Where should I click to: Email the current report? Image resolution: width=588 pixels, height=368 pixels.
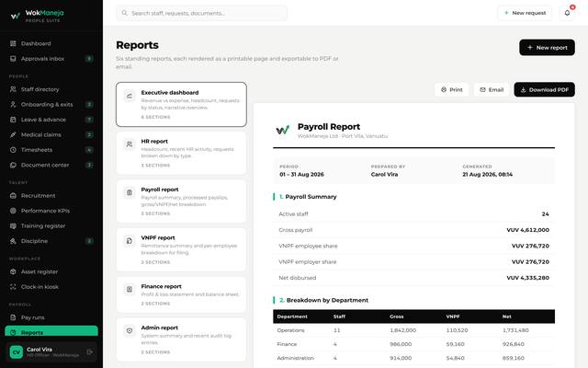[492, 90]
